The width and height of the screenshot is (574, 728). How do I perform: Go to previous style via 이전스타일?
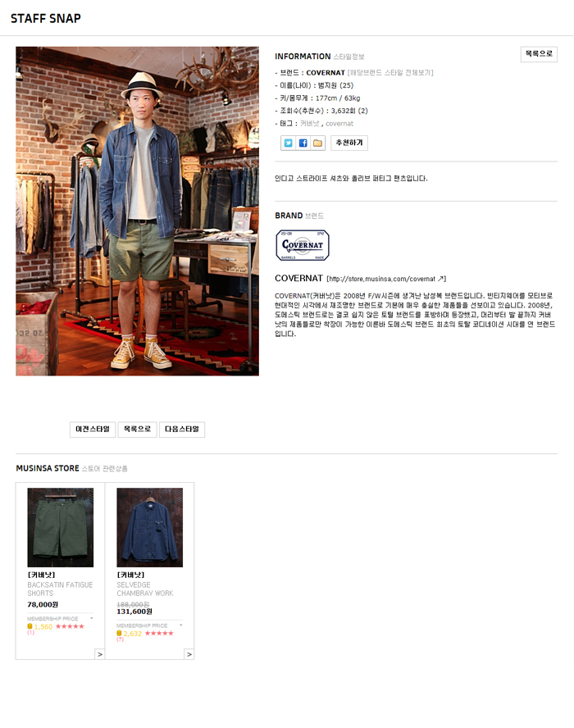[x=93, y=430]
